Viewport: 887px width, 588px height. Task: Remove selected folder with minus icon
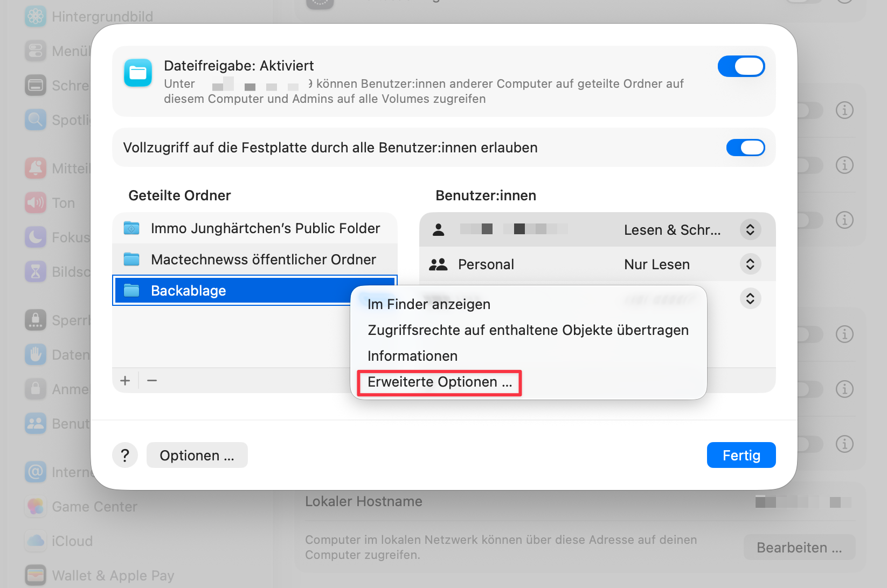pos(152,381)
